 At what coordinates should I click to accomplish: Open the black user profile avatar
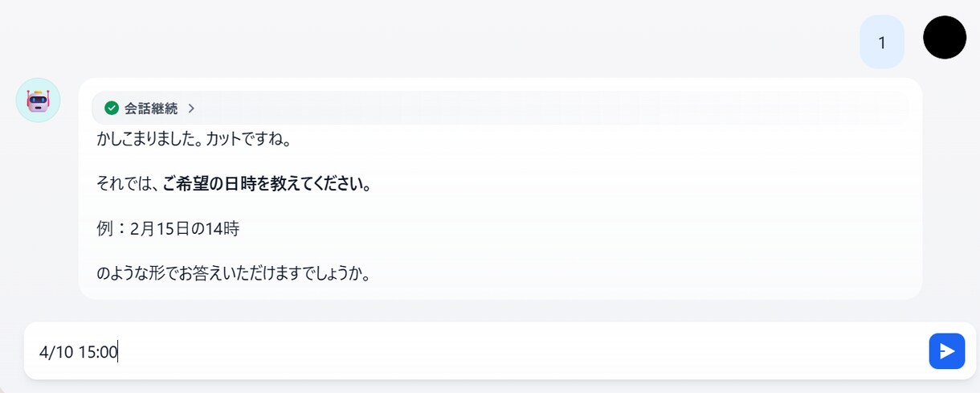click(945, 38)
